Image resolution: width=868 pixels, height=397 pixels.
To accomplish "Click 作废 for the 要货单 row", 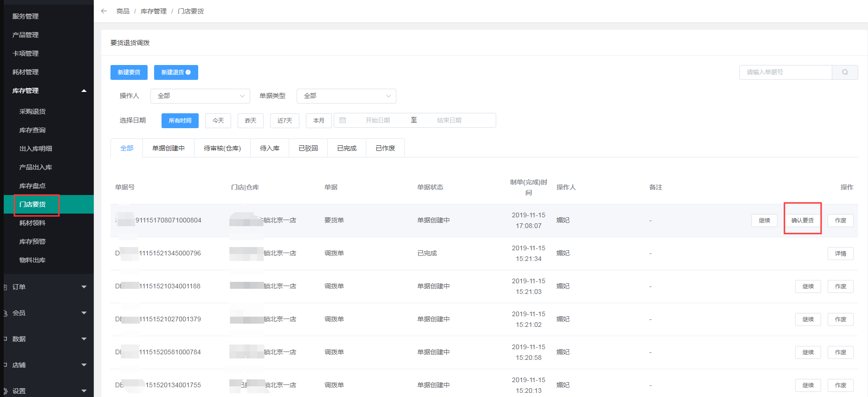I will click(841, 221).
